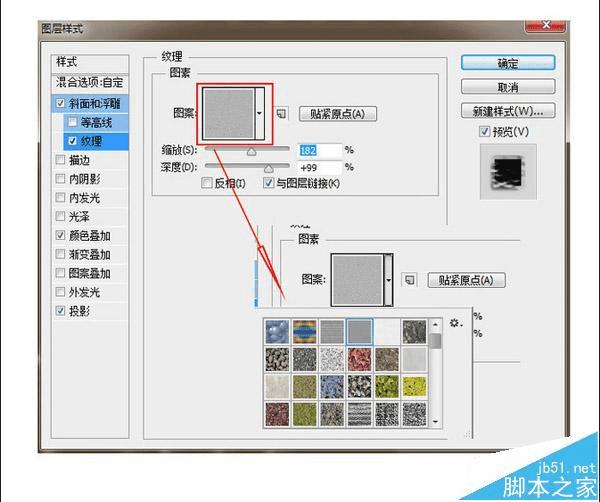The height and width of the screenshot is (502, 600).
Task: Click the blue-highlighted gray pattern thumbnail
Action: pos(359,331)
